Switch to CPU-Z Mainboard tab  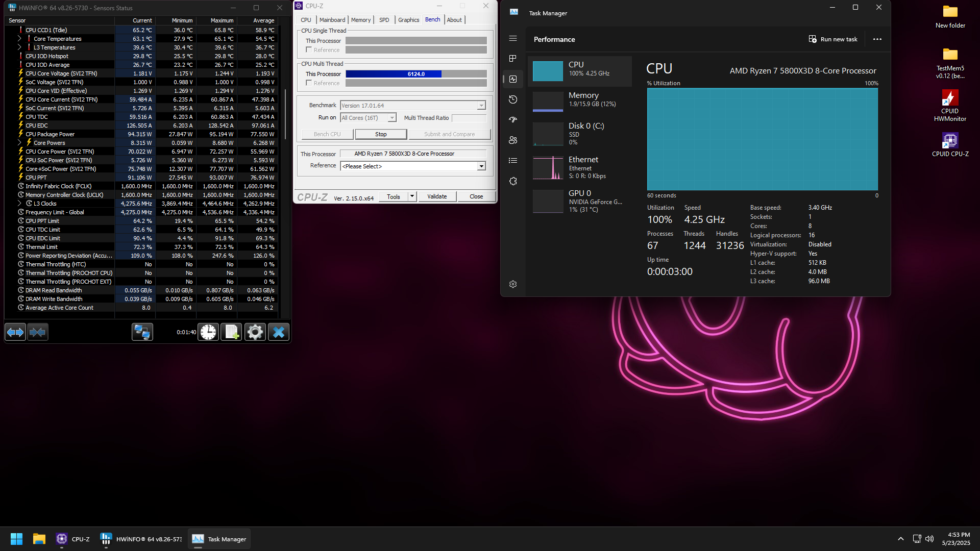pyautogui.click(x=332, y=20)
